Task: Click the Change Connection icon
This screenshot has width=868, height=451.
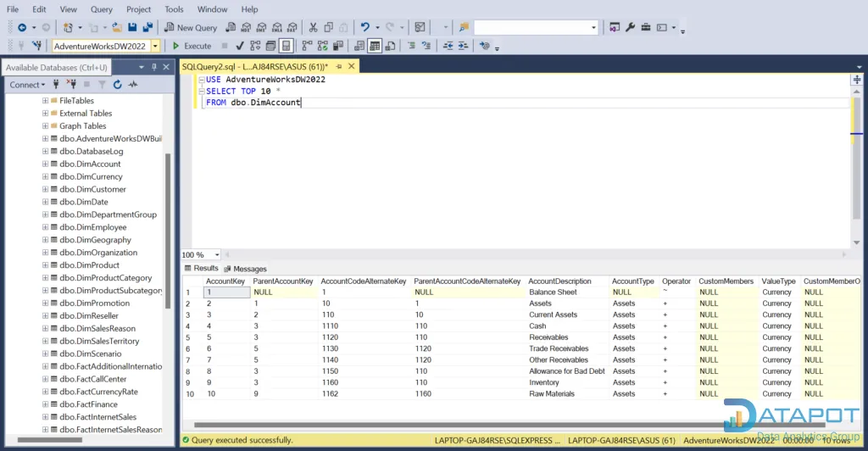Action: 37,46
